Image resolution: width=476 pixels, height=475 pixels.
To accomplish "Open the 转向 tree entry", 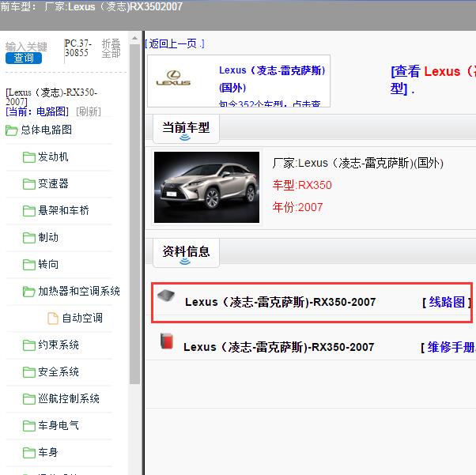I will point(48,264).
